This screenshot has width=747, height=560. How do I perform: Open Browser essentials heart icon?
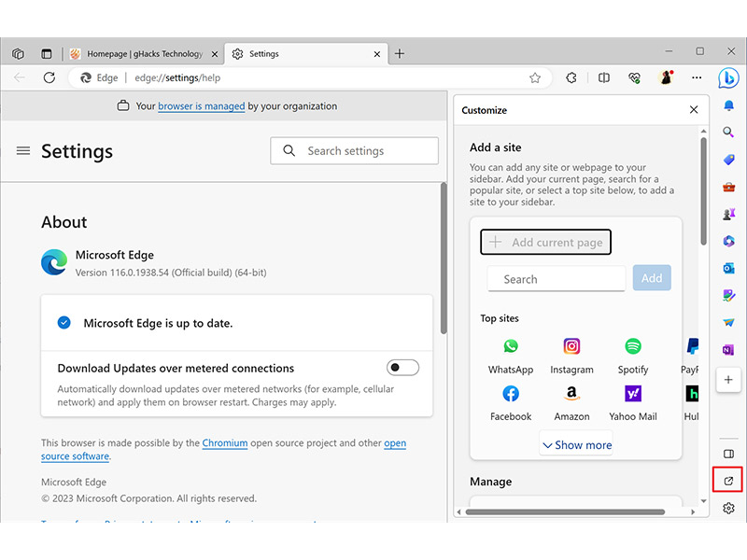(x=634, y=77)
